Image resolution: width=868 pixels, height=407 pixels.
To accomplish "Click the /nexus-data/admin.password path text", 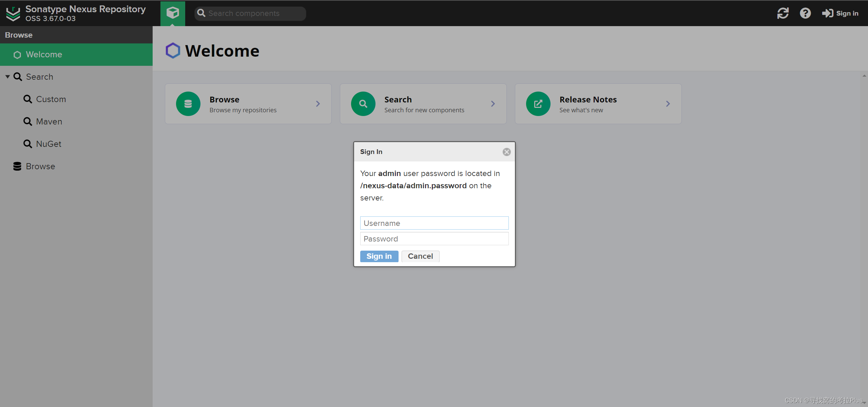I will coord(413,186).
